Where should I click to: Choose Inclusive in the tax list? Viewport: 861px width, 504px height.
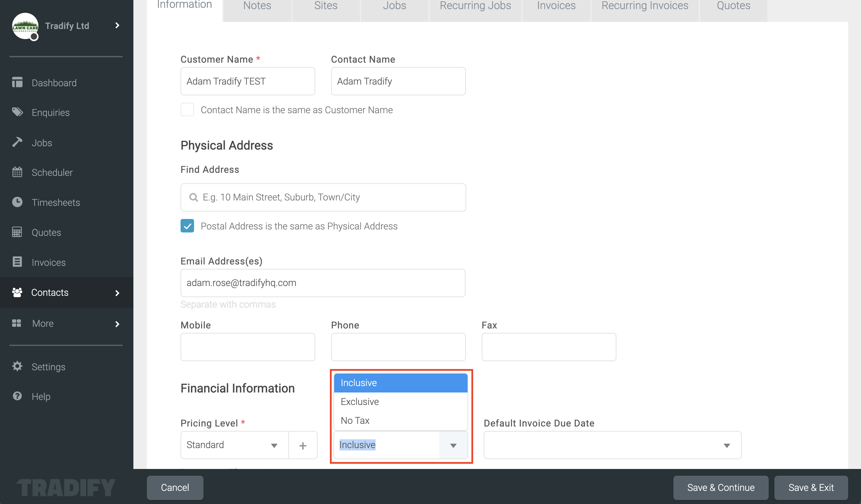401,383
